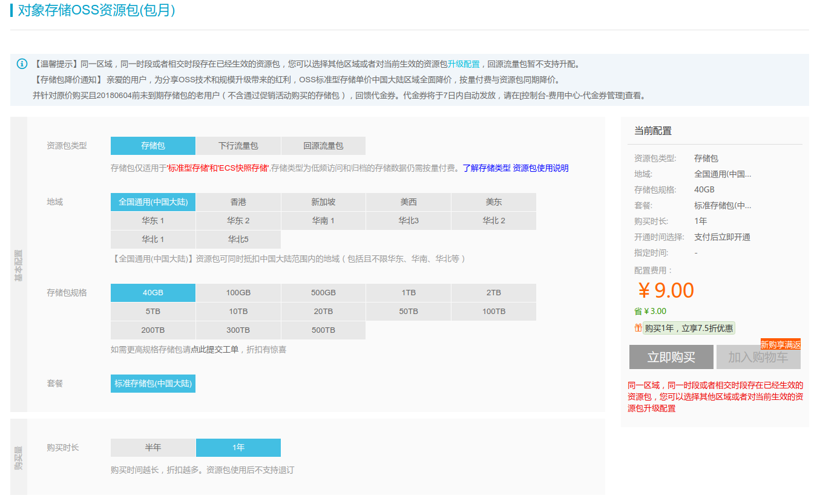
Task: Click the ￥9.00 configuration price
Action: click(666, 290)
